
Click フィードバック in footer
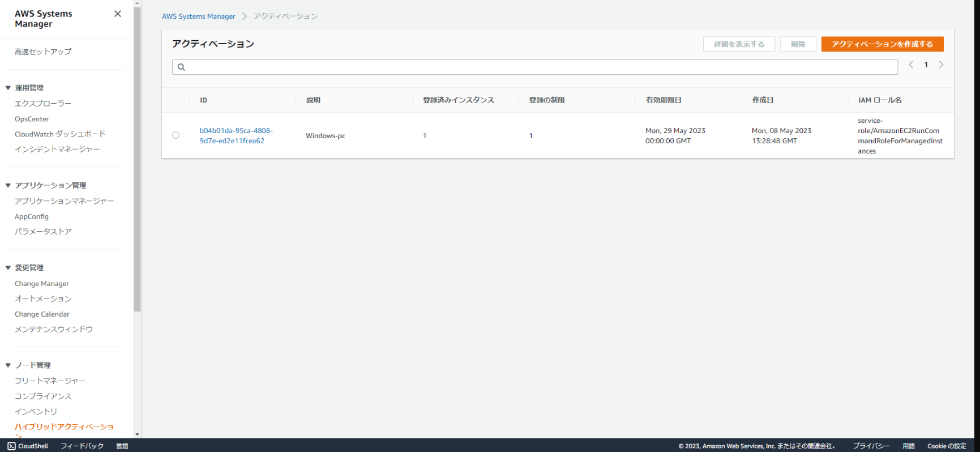coord(82,446)
